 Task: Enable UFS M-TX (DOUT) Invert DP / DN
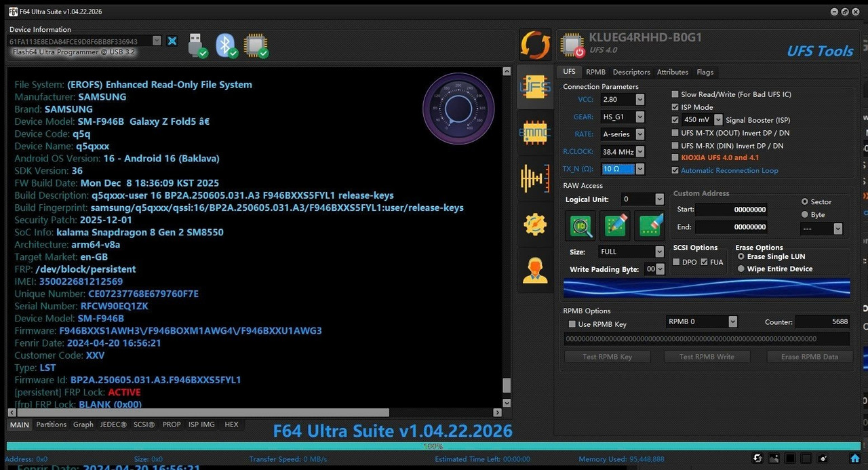point(675,133)
